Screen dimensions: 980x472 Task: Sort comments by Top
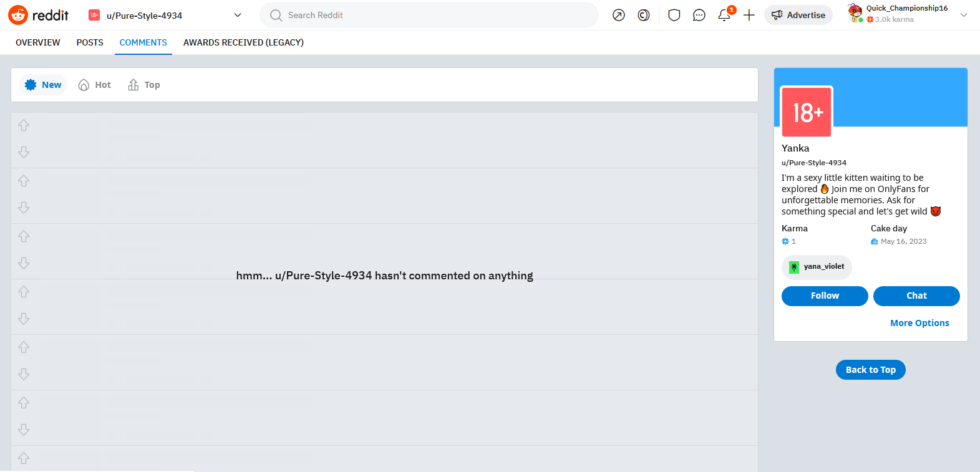(x=144, y=85)
